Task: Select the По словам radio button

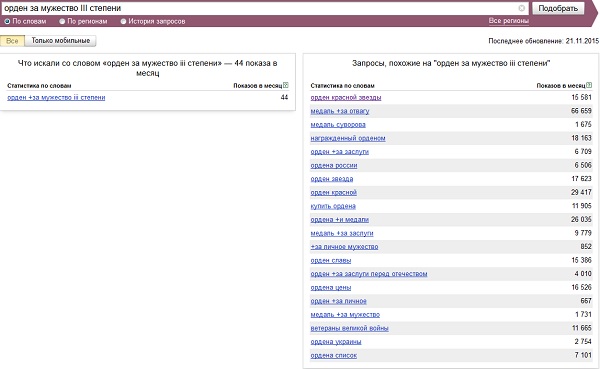Action: coord(7,21)
